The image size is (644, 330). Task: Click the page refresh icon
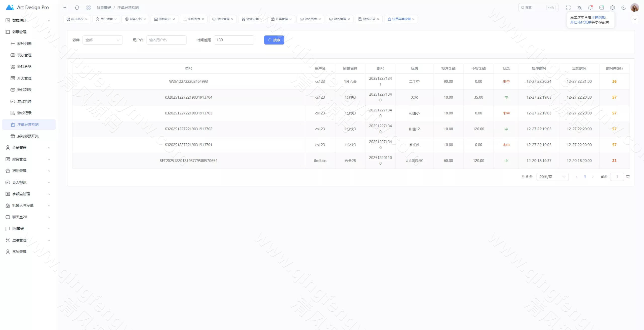click(77, 8)
